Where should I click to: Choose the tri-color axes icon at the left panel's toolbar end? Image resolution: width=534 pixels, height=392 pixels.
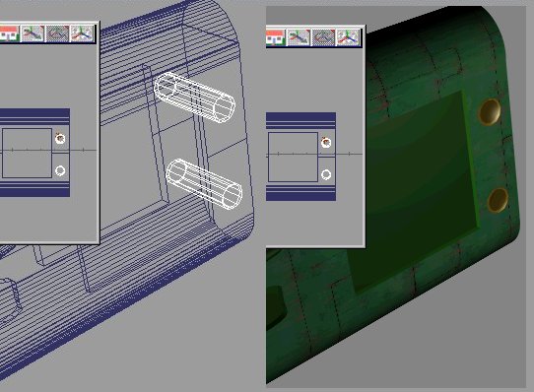[82, 33]
